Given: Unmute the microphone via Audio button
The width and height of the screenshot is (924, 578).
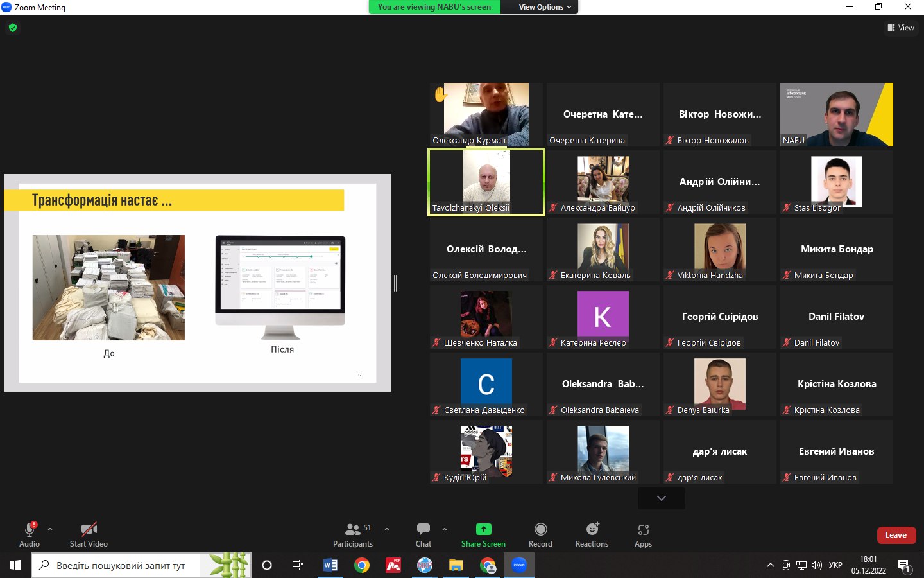Looking at the screenshot, I should (30, 534).
